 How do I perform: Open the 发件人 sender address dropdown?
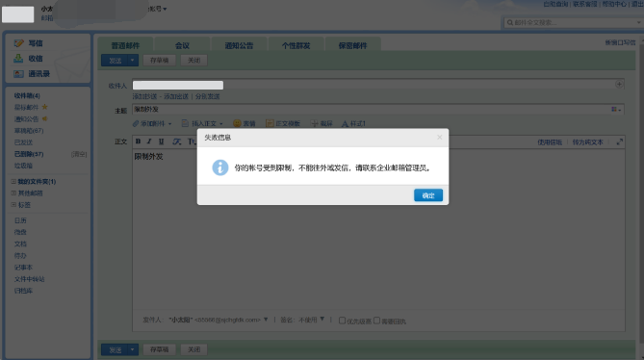266,320
